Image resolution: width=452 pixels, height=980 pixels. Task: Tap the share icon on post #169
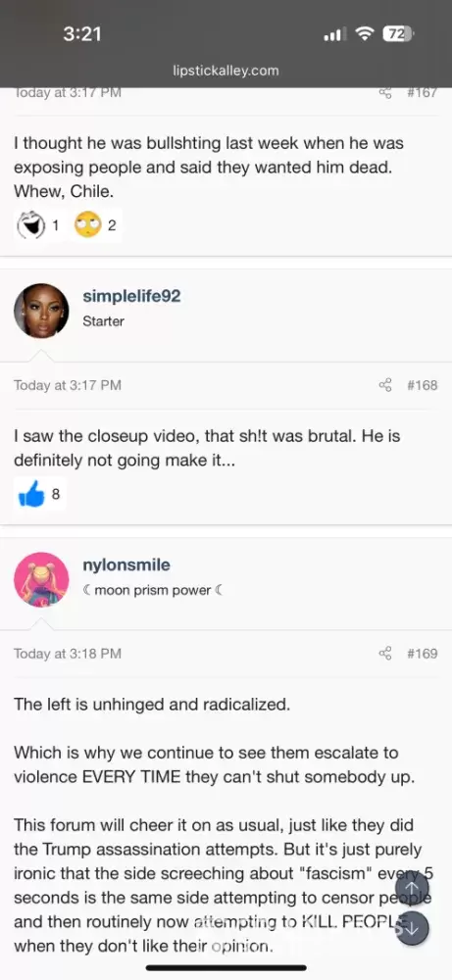tap(385, 654)
